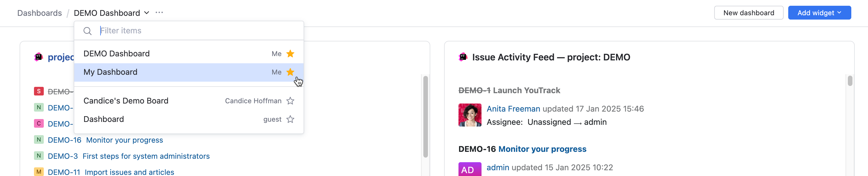Click YouTrack icon beside Issue Activity Feed
Image resolution: width=868 pixels, height=176 pixels.
(x=463, y=57)
